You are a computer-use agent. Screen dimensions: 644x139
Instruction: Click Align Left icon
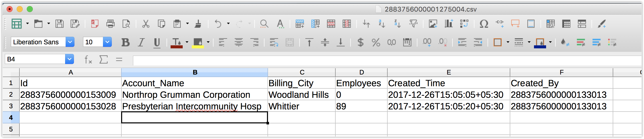point(223,42)
